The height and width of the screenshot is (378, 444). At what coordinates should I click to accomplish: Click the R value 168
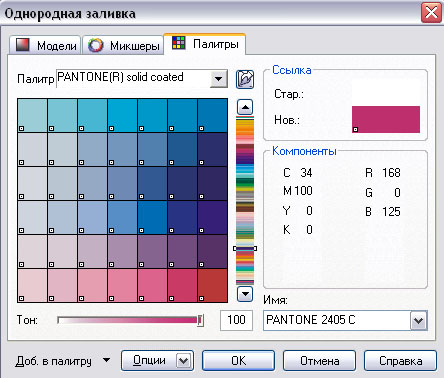(x=391, y=173)
